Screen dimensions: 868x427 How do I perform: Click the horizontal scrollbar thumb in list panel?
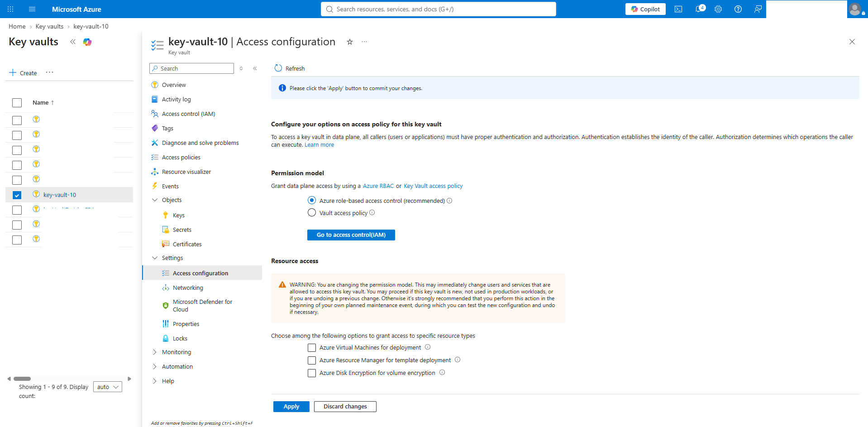[x=22, y=379]
